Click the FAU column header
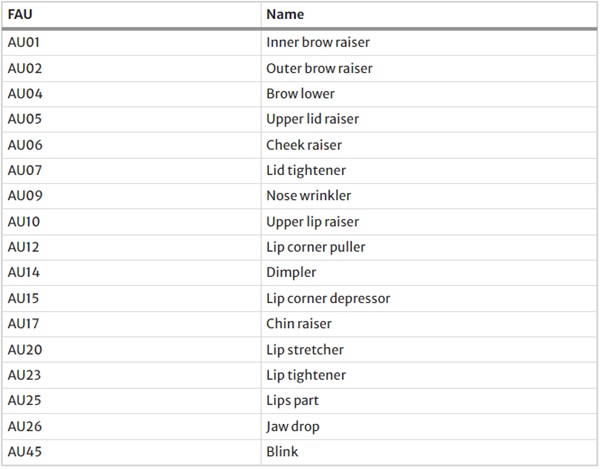Screen dimensions: 600x469 coord(20,15)
